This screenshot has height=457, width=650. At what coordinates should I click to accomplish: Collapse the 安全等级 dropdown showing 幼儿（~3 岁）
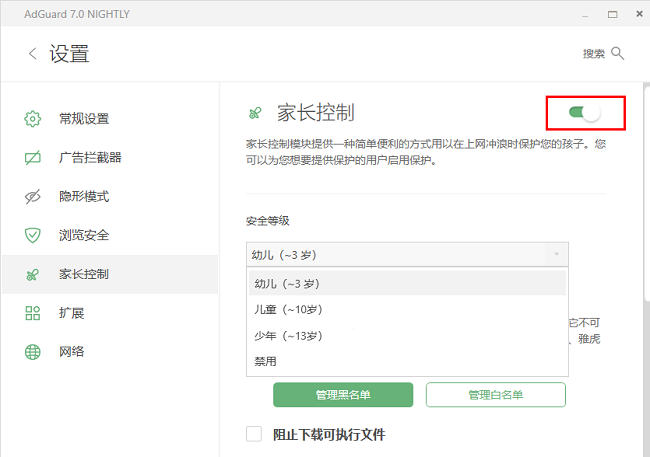(407, 255)
